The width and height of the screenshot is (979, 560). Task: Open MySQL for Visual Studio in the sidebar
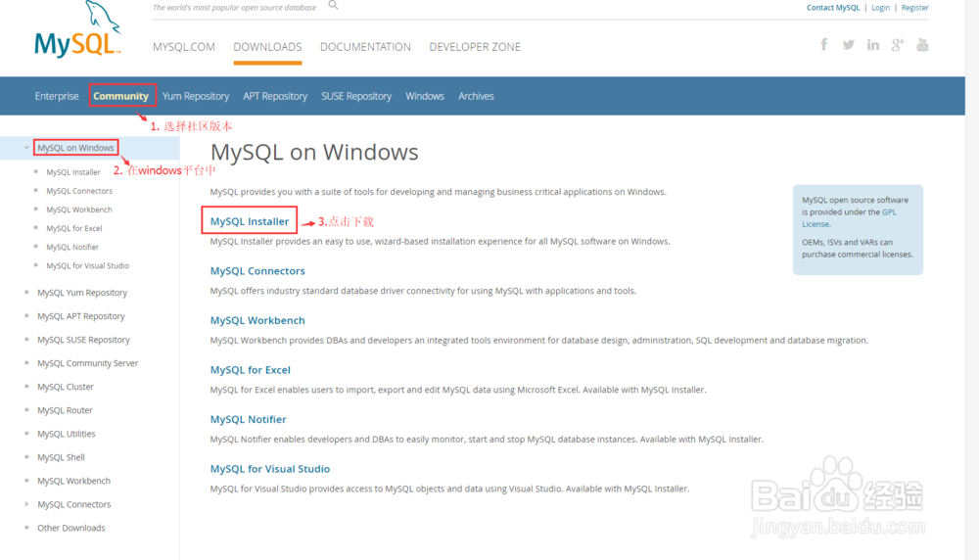87,266
